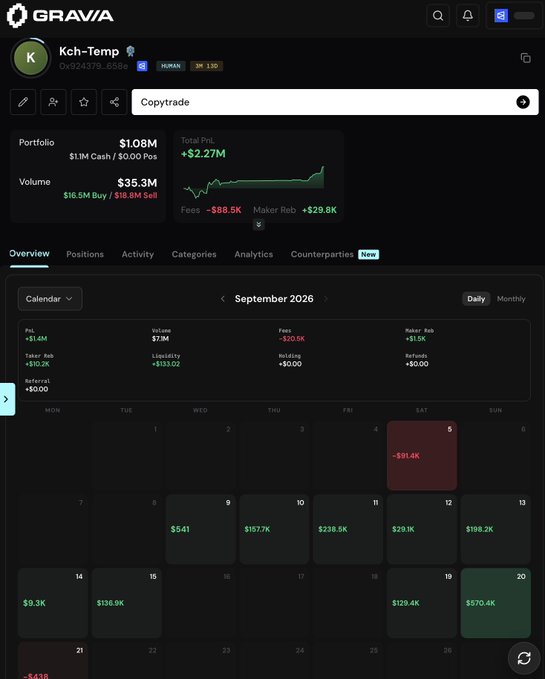This screenshot has width=545, height=679.
Task: Go to previous month arrow
Action: click(223, 299)
